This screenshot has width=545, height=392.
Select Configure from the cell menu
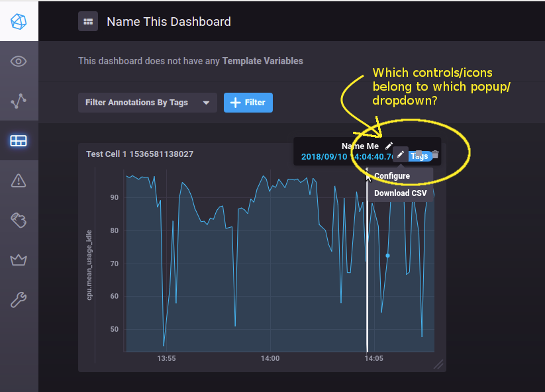[391, 175]
